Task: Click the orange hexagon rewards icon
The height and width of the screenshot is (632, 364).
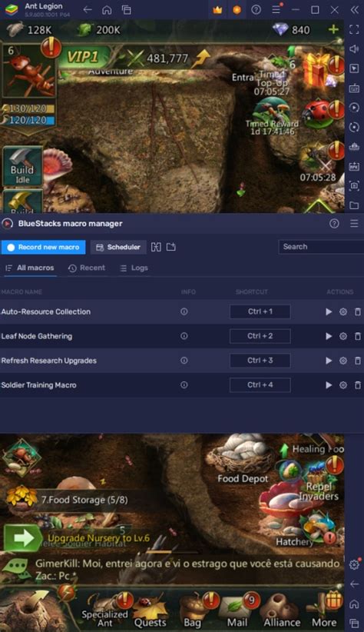Action: 237,10
